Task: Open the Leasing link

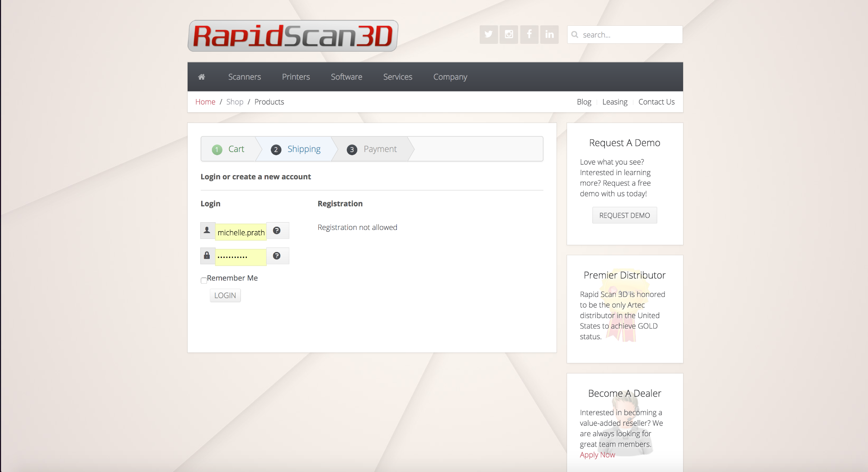Action: pos(615,102)
